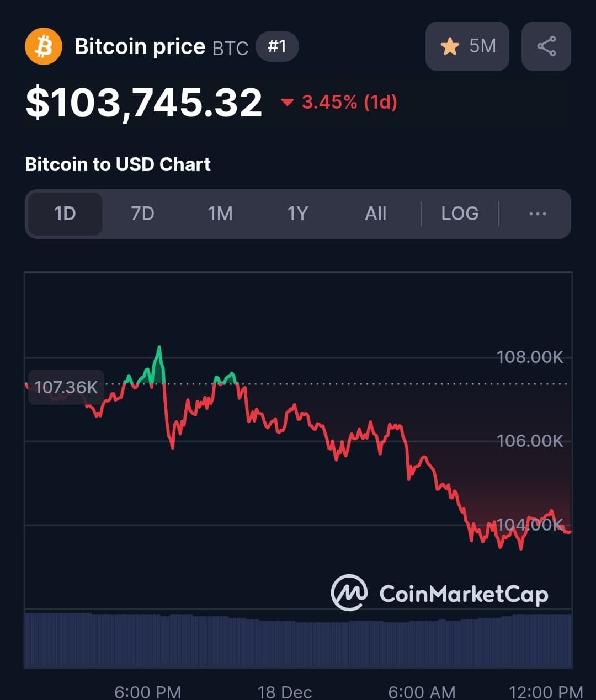596x700 pixels.
Task: Open the three-dots more chart options
Action: tap(537, 214)
